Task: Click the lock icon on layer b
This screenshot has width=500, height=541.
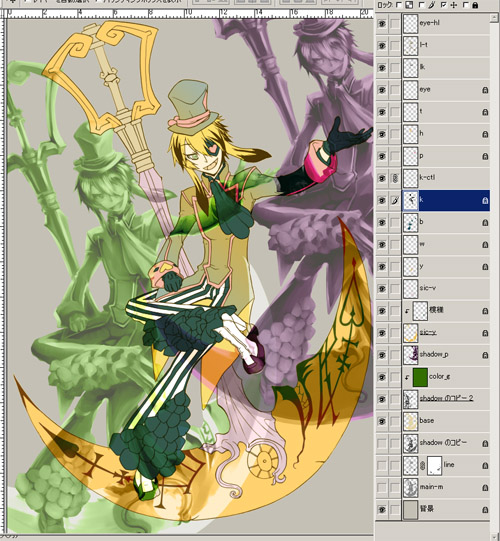Action: coord(485,223)
